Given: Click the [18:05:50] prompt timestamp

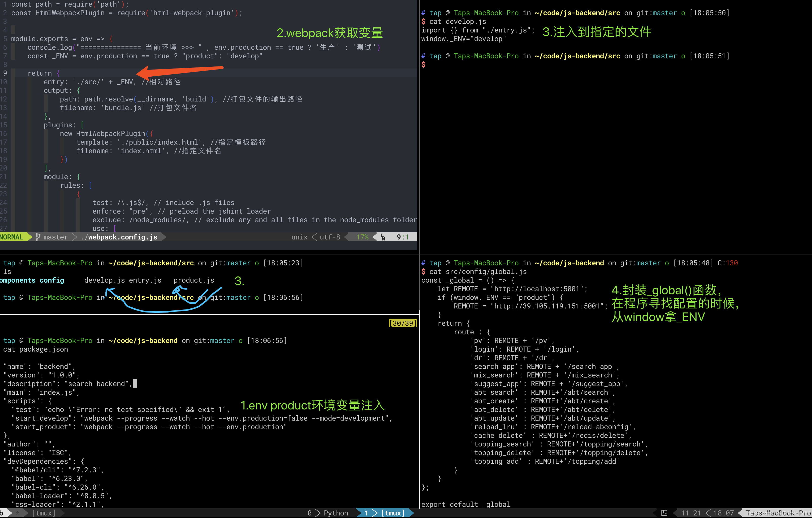Looking at the screenshot, I should click(x=709, y=13).
